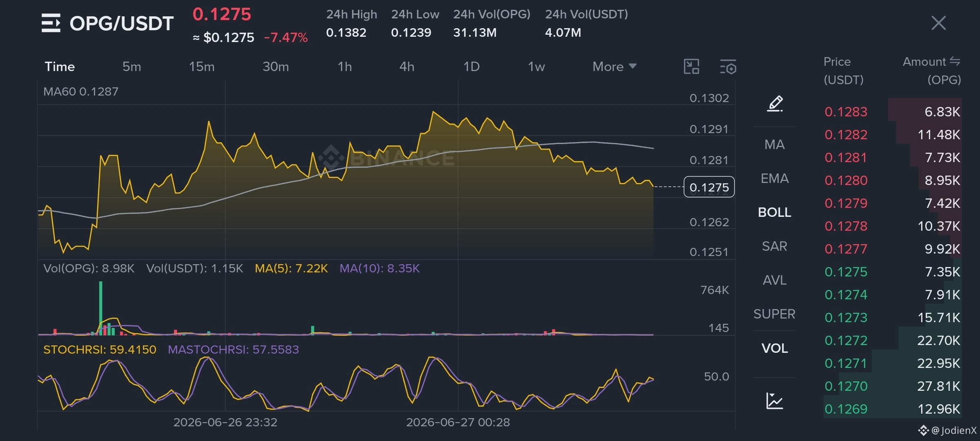
Task: Tap the tall green volume spike bar
Action: (x=101, y=308)
